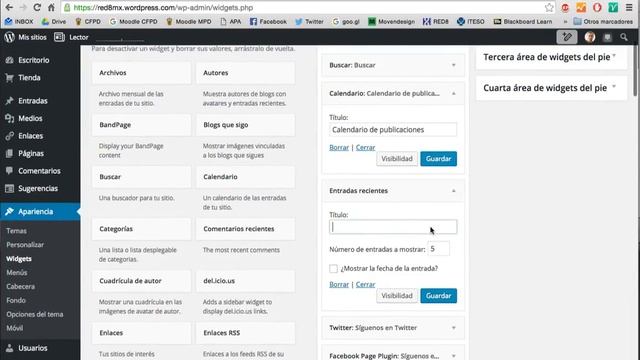Click Número de entradas a mostrar field
The width and height of the screenshot is (640, 360).
(438, 249)
